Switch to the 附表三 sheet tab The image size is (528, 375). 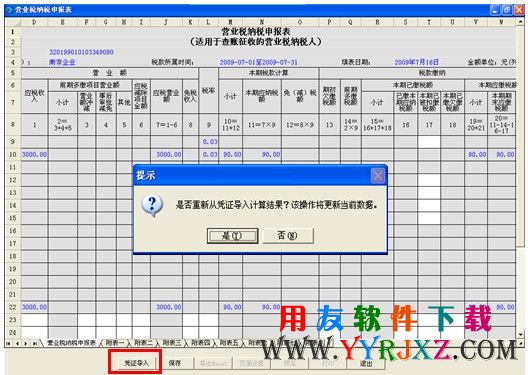point(172,343)
